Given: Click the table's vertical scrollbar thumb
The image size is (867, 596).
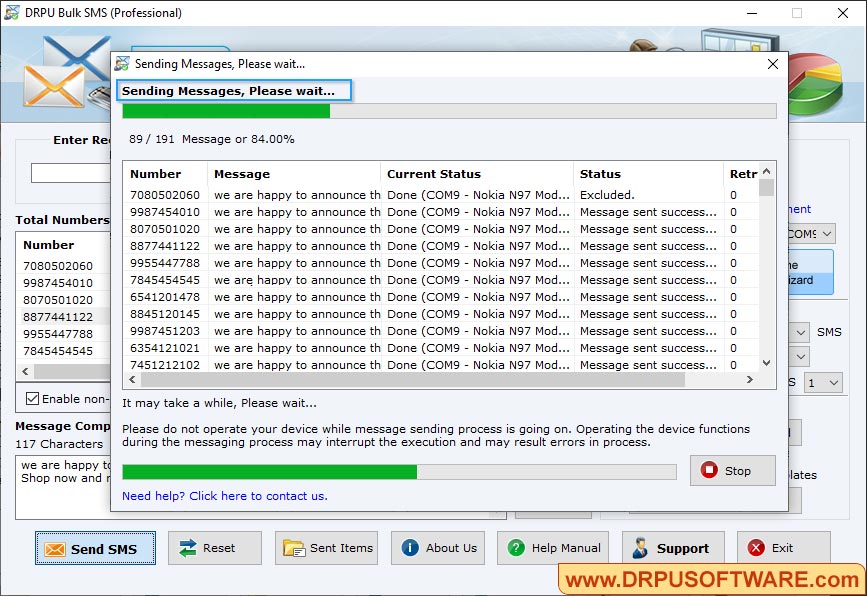Looking at the screenshot, I should tap(766, 187).
